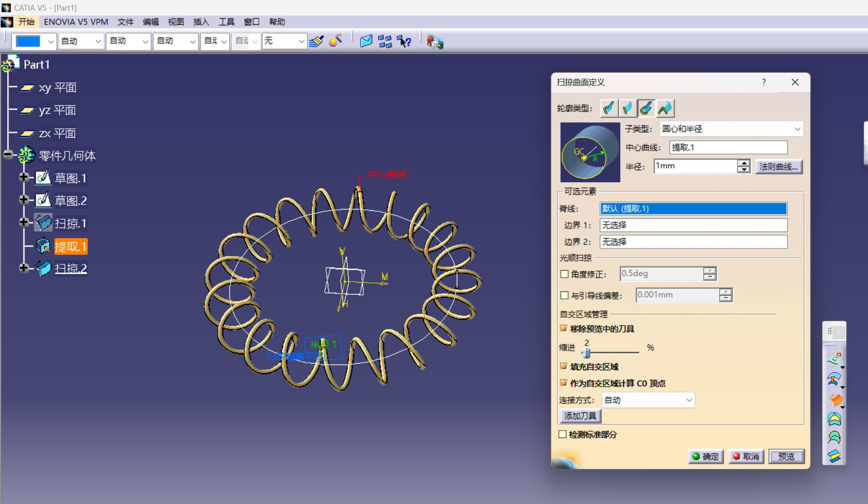Enable the 角度修正 checkbox

point(564,274)
